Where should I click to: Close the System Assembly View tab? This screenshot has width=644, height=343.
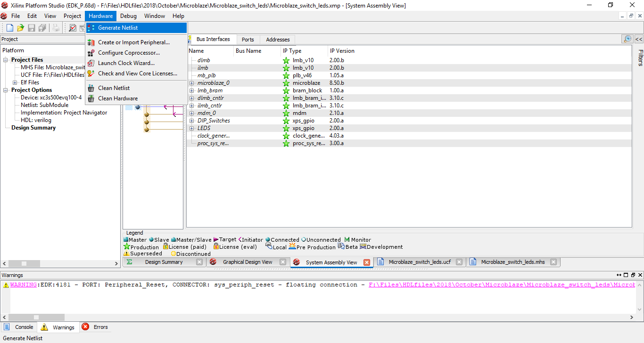[367, 262]
